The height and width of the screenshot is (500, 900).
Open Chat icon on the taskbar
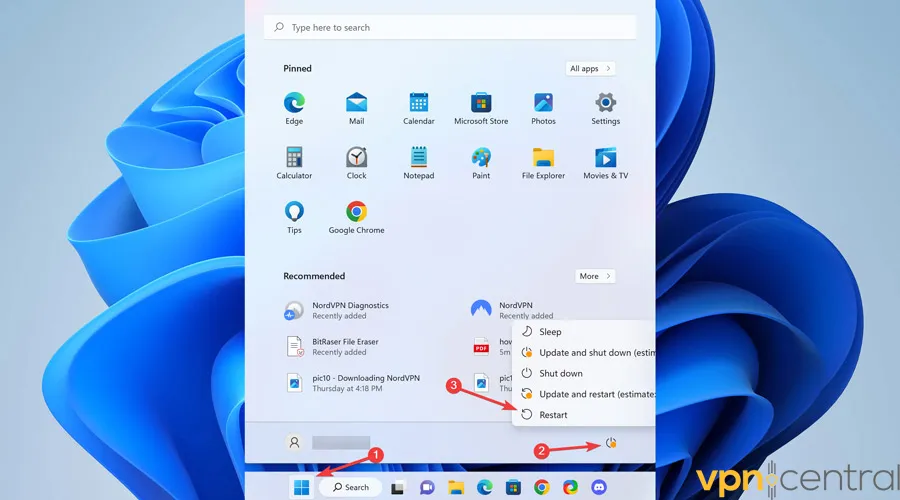[426, 487]
